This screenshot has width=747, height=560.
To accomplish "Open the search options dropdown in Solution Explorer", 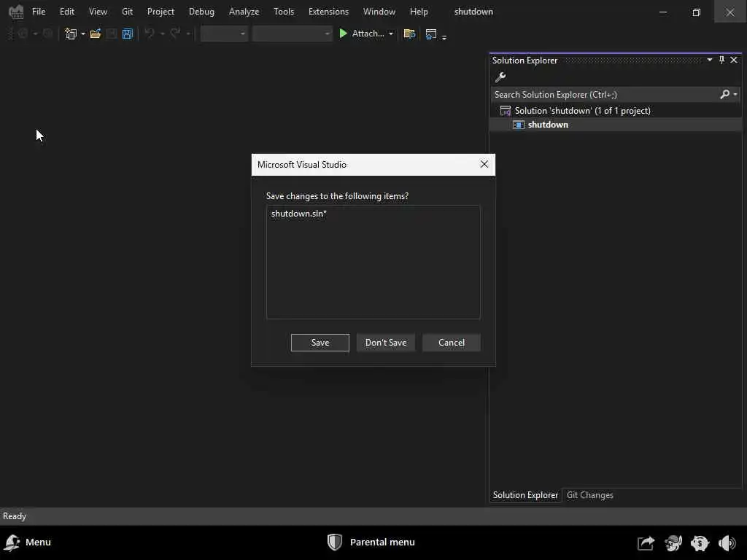I will 735,94.
